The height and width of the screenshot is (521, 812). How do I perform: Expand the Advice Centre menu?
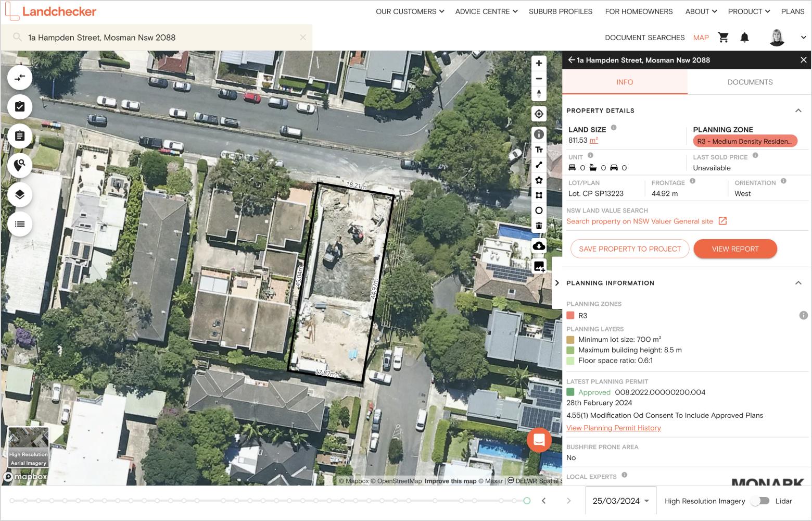coord(487,11)
